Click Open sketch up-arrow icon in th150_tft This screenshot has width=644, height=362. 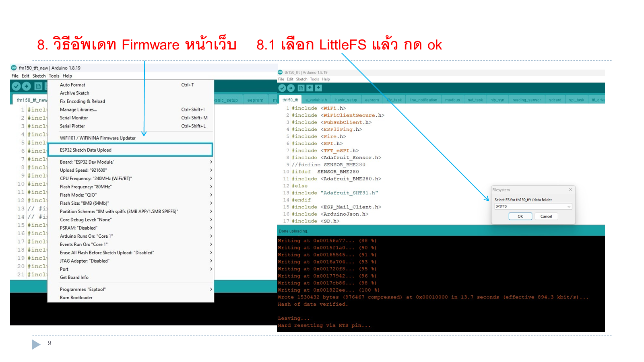[310, 88]
